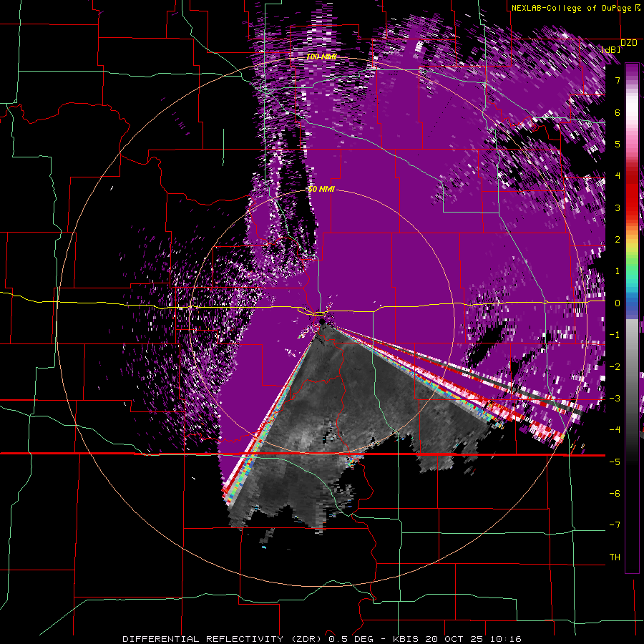Click the 50 NMI range ring label
This screenshot has width=644, height=644.
[x=321, y=190]
